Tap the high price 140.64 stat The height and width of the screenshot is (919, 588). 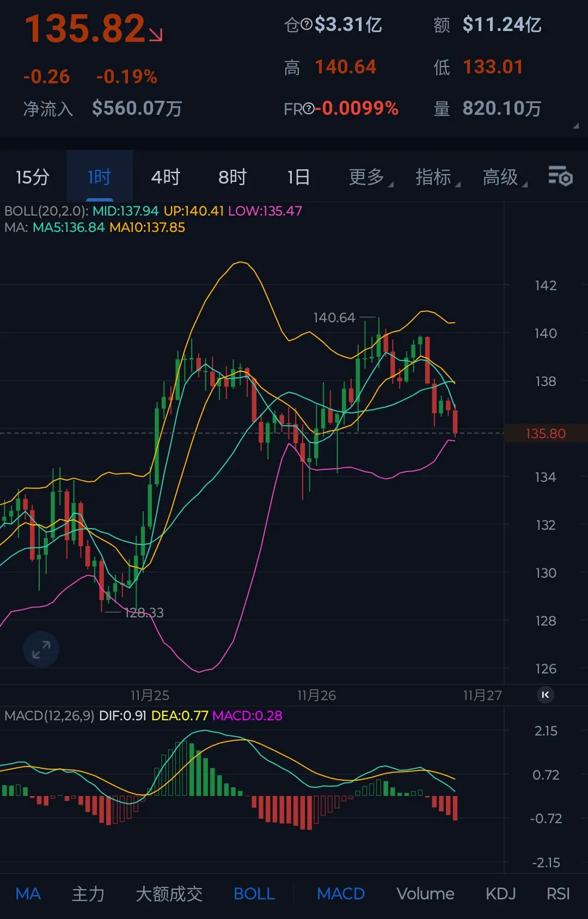(x=346, y=67)
